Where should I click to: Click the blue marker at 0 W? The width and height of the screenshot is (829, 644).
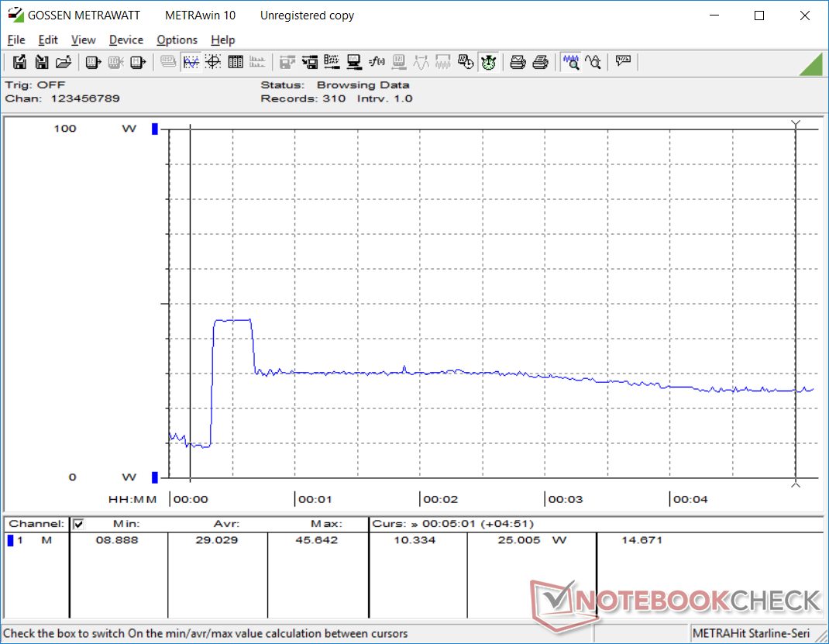(x=154, y=477)
